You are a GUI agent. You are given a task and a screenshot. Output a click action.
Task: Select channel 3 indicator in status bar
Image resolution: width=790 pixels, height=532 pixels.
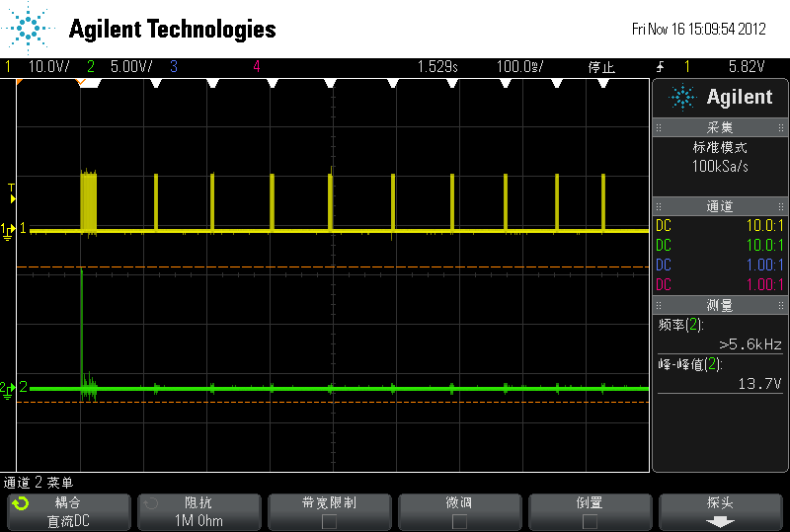pyautogui.click(x=174, y=66)
